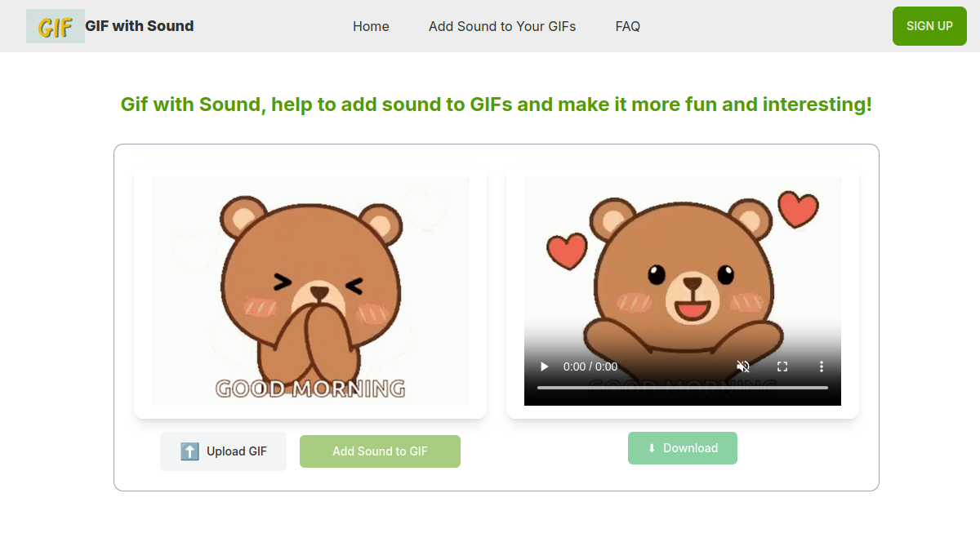Viewport: 980px width, 551px height.
Task: Open the FAQ page
Action: 628,26
